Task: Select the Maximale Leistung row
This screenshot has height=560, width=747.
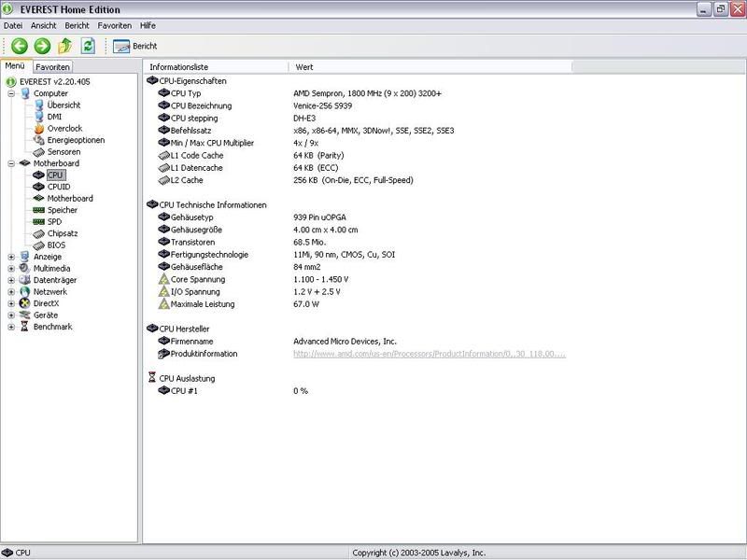Action: pyautogui.click(x=238, y=304)
